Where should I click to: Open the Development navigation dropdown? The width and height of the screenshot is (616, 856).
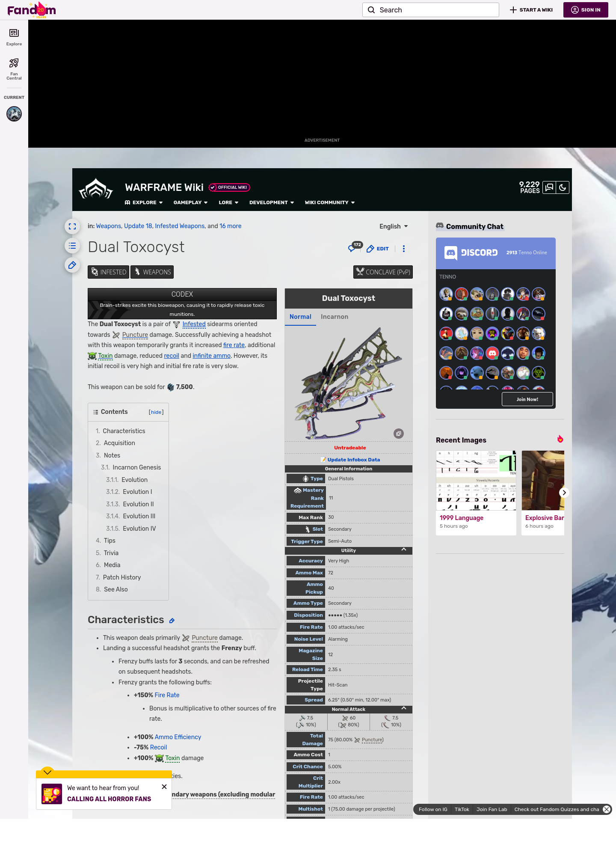coord(272,202)
